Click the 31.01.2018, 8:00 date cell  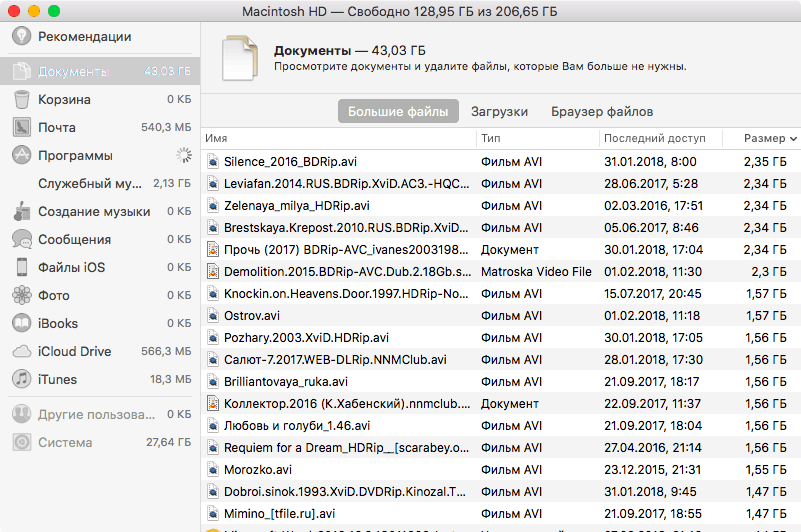[650, 161]
